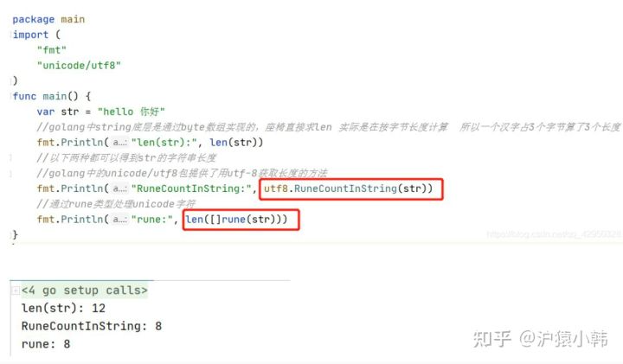This screenshot has height=364, width=623.
Task: Click fold marker at closing brace of main
Action: pos(10,235)
